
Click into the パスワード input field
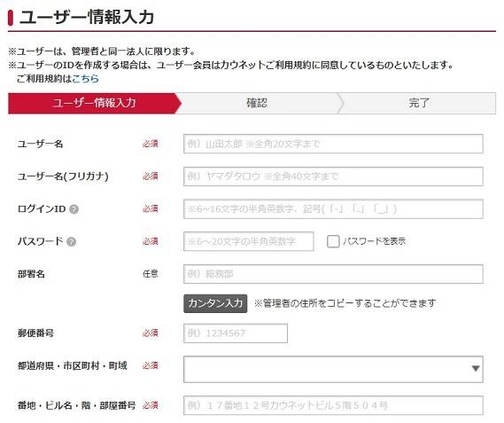tap(249, 241)
